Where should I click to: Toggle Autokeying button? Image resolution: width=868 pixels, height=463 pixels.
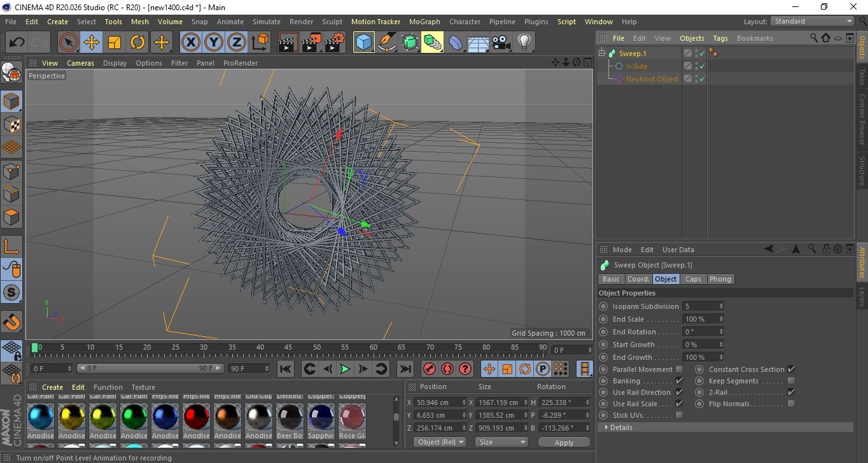coord(447,369)
